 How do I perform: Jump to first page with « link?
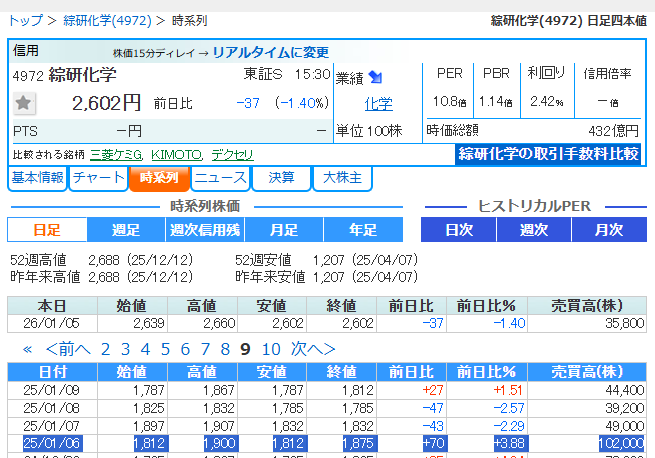tap(27, 349)
